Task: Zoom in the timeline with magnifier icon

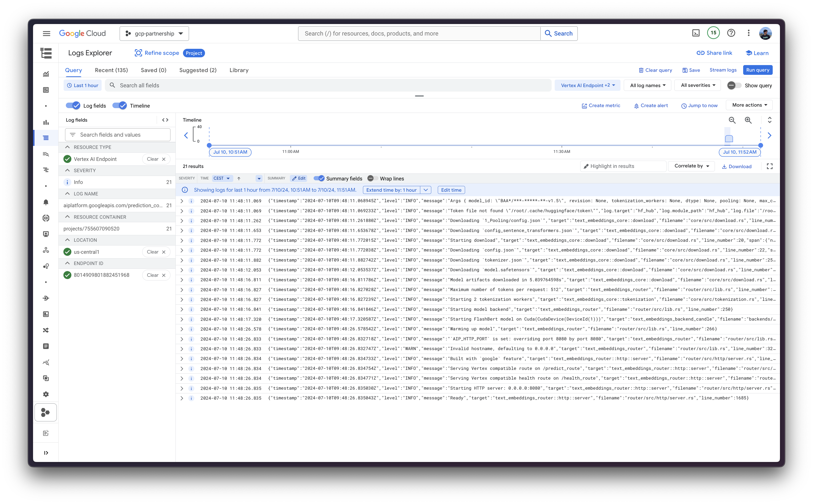Action: 748,120
